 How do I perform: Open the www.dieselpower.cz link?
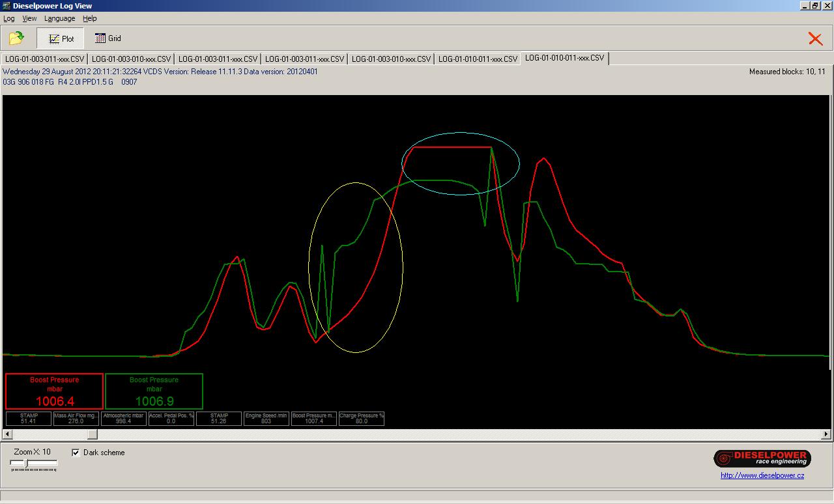coord(762,475)
